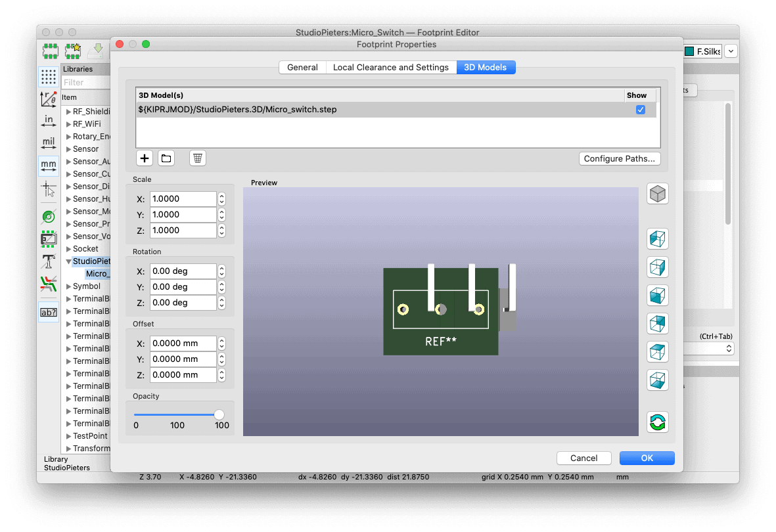This screenshot has height=532, width=776.
Task: Cancel the Footprint Properties dialog
Action: pyautogui.click(x=584, y=458)
